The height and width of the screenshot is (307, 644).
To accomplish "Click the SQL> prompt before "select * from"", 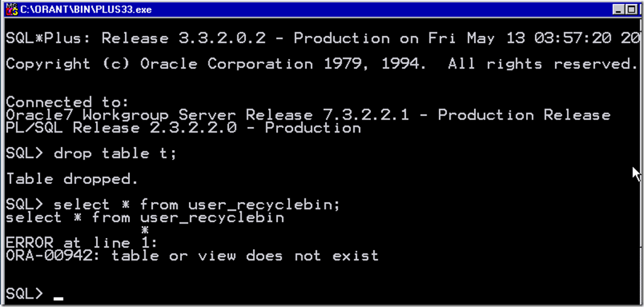I will tap(24, 205).
